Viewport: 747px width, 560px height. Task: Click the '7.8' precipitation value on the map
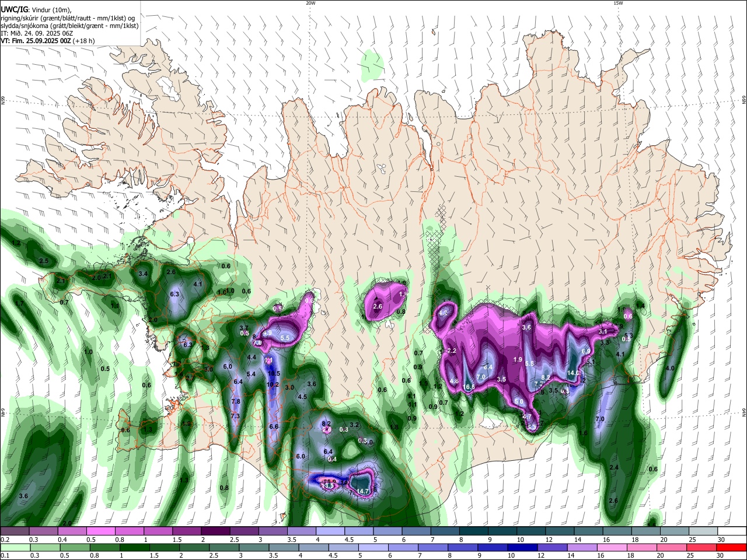pyautogui.click(x=236, y=401)
